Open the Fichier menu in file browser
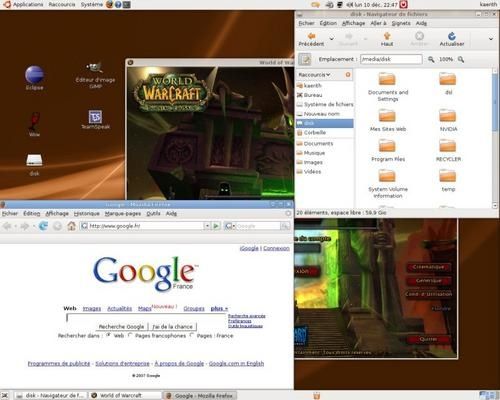The image size is (500, 400). 306,23
